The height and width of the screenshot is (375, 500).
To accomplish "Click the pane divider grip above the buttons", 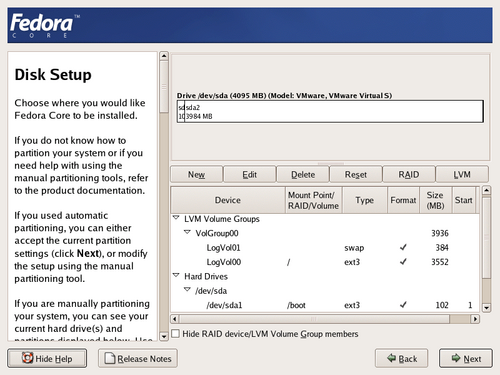I will 330,163.
